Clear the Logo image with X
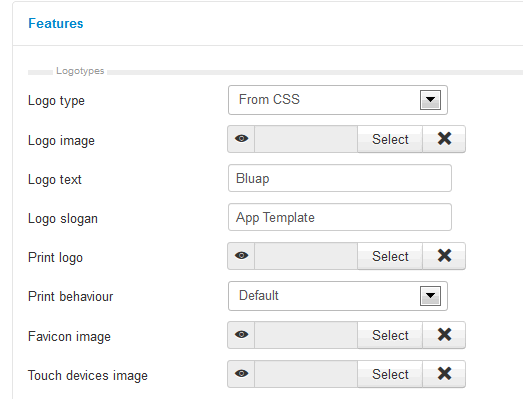The width and height of the screenshot is (523, 399). [x=444, y=139]
